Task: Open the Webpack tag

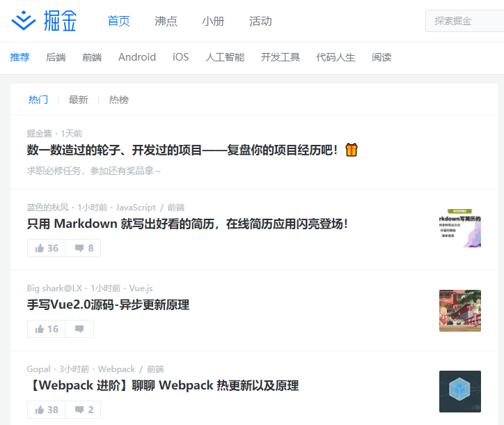Action: (116, 369)
